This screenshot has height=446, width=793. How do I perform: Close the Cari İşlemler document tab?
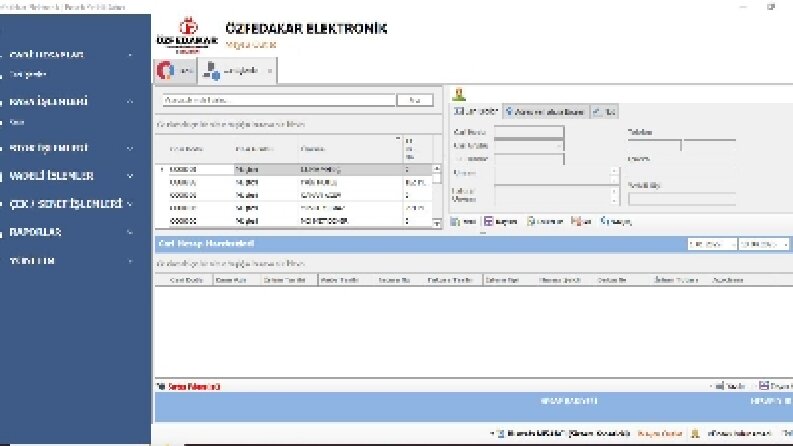tap(270, 71)
